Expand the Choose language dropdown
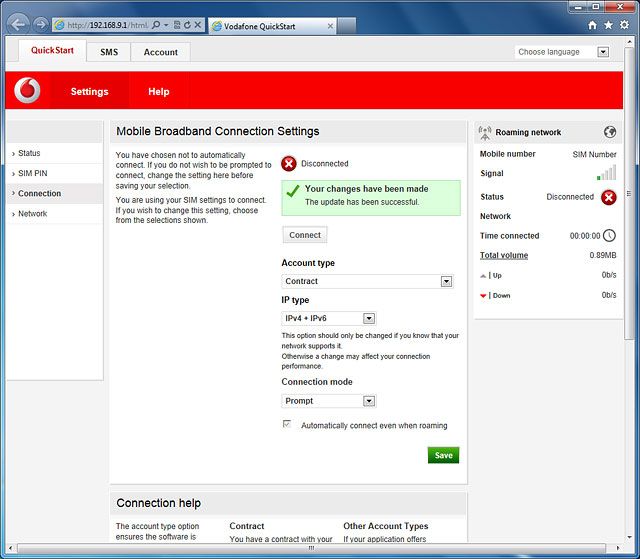 pyautogui.click(x=603, y=52)
